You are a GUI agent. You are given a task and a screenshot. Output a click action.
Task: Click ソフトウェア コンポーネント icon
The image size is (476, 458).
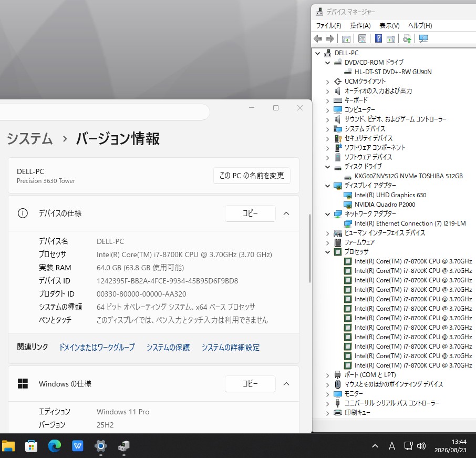pos(338,148)
